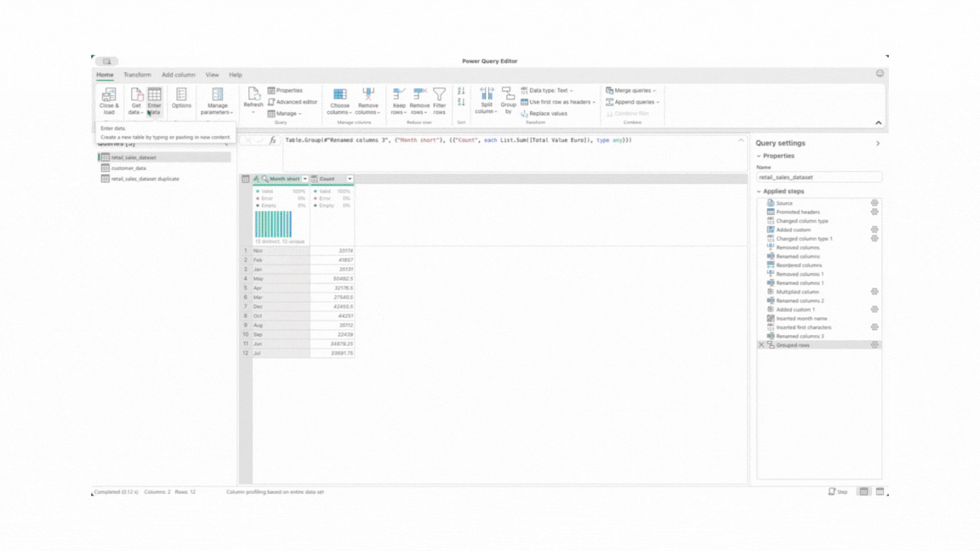Image resolution: width=980 pixels, height=551 pixels.
Task: Click the Choose columns icon
Action: click(339, 94)
